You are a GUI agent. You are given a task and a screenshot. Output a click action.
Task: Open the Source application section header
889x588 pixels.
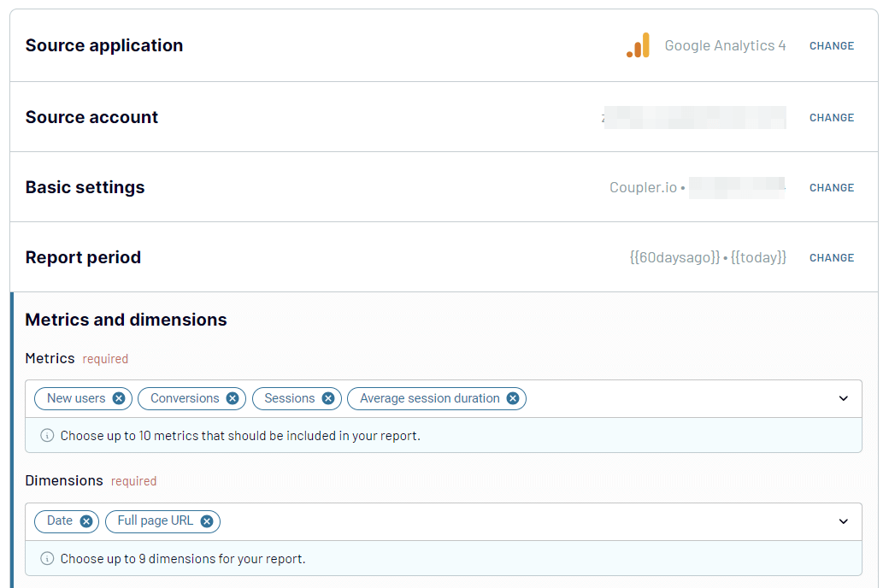click(x=104, y=45)
